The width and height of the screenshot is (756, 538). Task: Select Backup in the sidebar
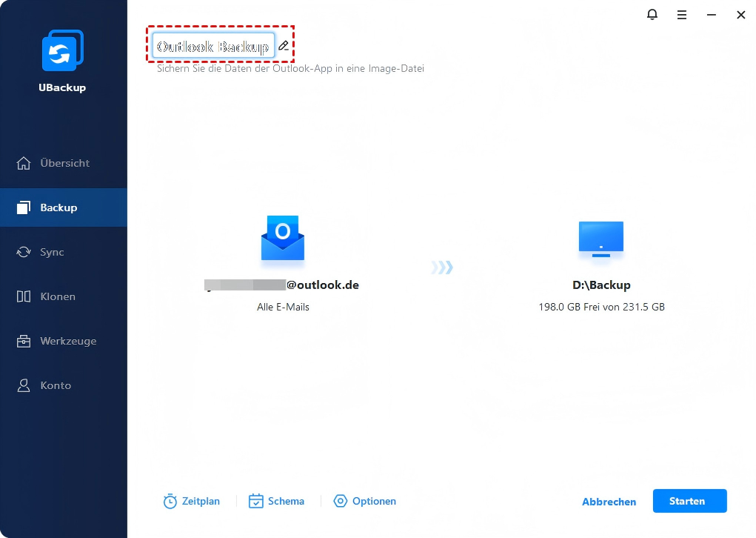click(x=58, y=207)
